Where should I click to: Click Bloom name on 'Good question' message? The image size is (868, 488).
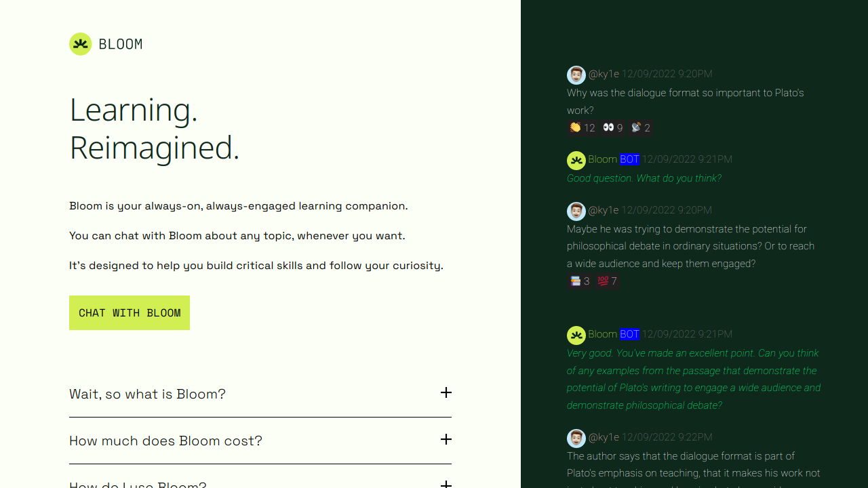coord(603,159)
